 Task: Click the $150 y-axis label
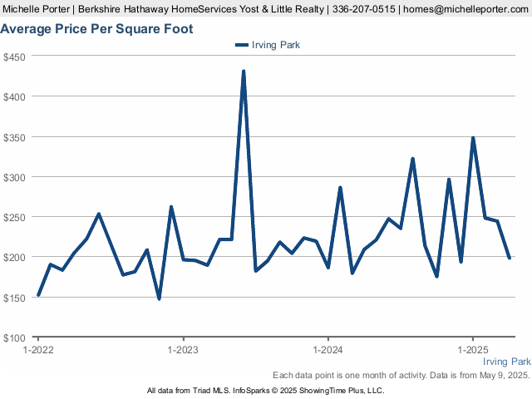tap(14, 298)
